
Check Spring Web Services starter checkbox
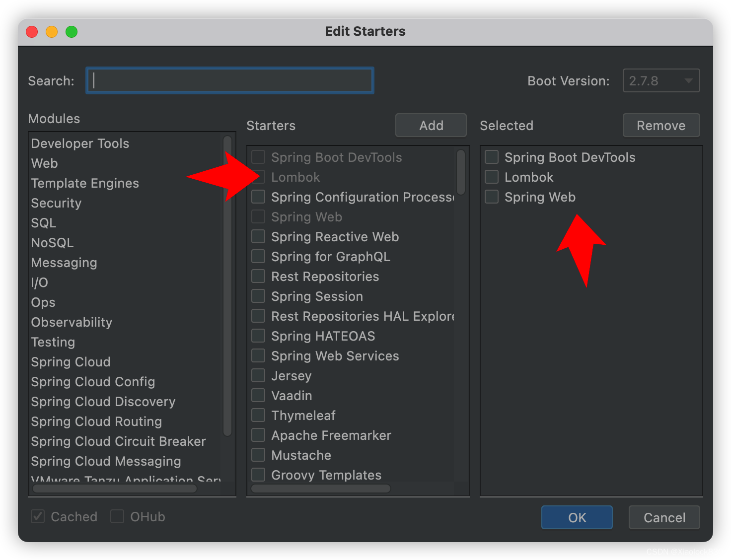258,355
